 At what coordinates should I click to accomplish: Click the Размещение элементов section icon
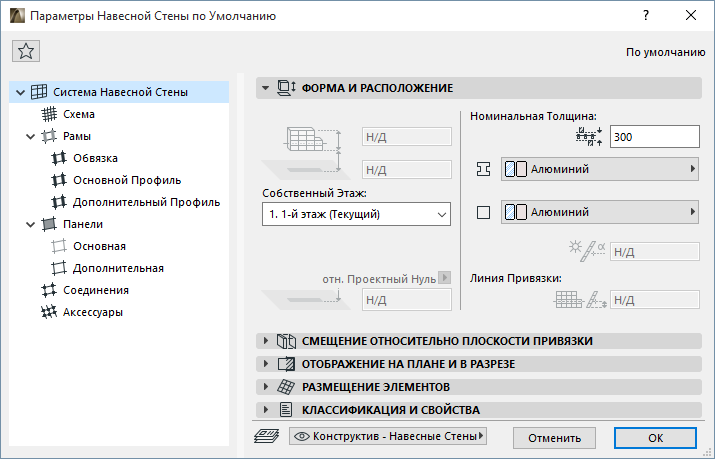point(286,387)
